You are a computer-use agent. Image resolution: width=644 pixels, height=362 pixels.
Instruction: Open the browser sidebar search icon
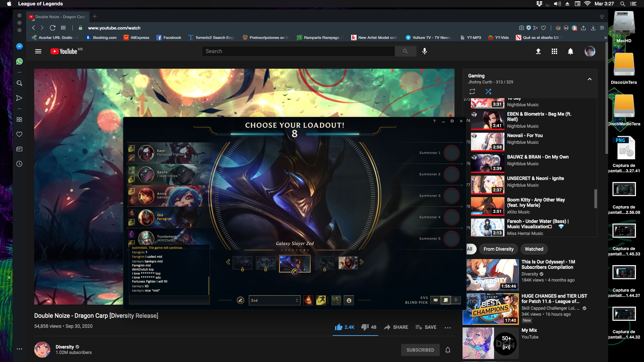19,83
